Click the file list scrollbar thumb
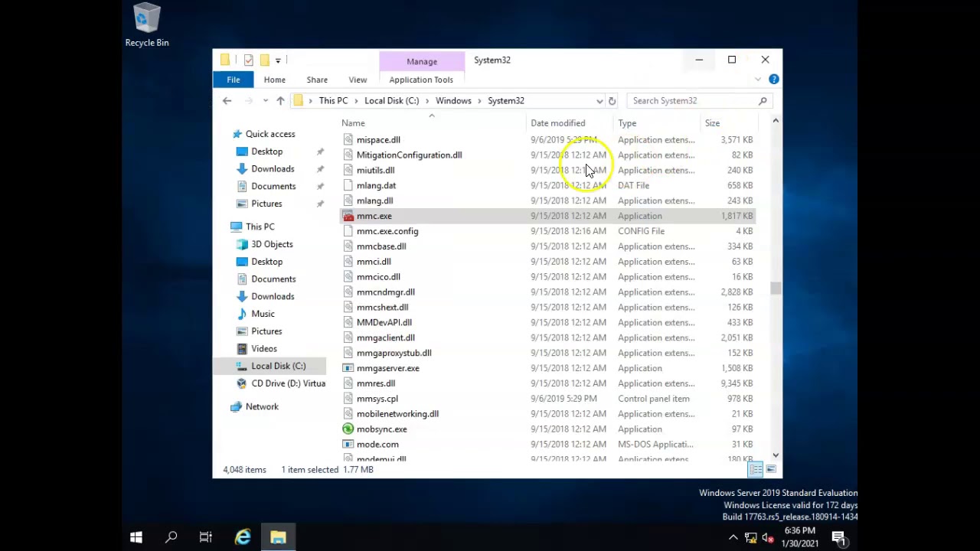This screenshot has height=551, width=980. point(776,289)
